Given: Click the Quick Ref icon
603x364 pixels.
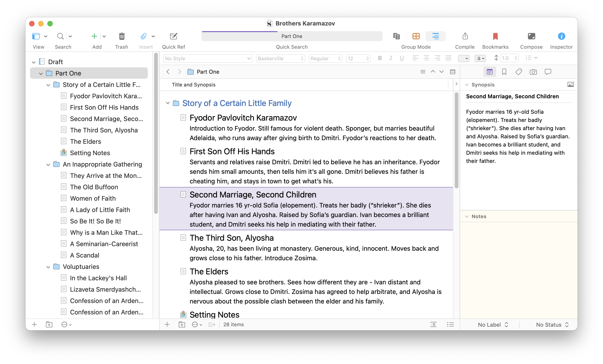Looking at the screenshot, I should (x=173, y=36).
